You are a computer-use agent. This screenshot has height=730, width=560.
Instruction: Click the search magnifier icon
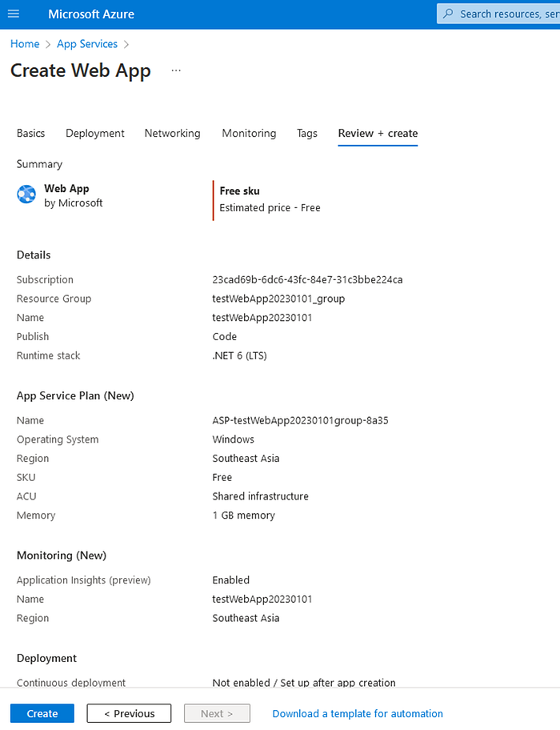pyautogui.click(x=448, y=14)
